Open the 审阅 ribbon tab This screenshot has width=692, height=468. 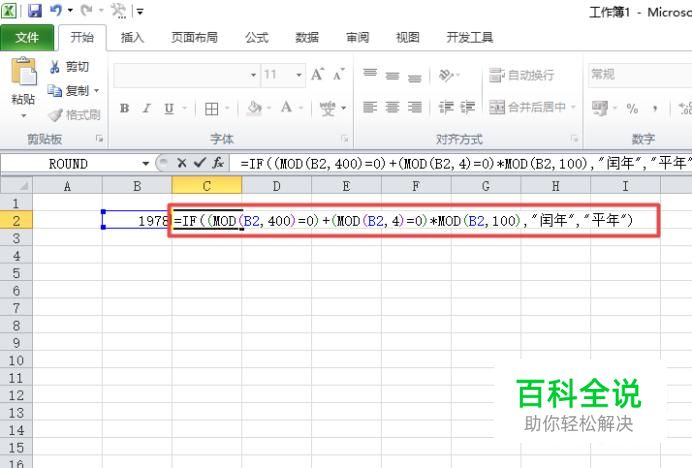pyautogui.click(x=357, y=38)
